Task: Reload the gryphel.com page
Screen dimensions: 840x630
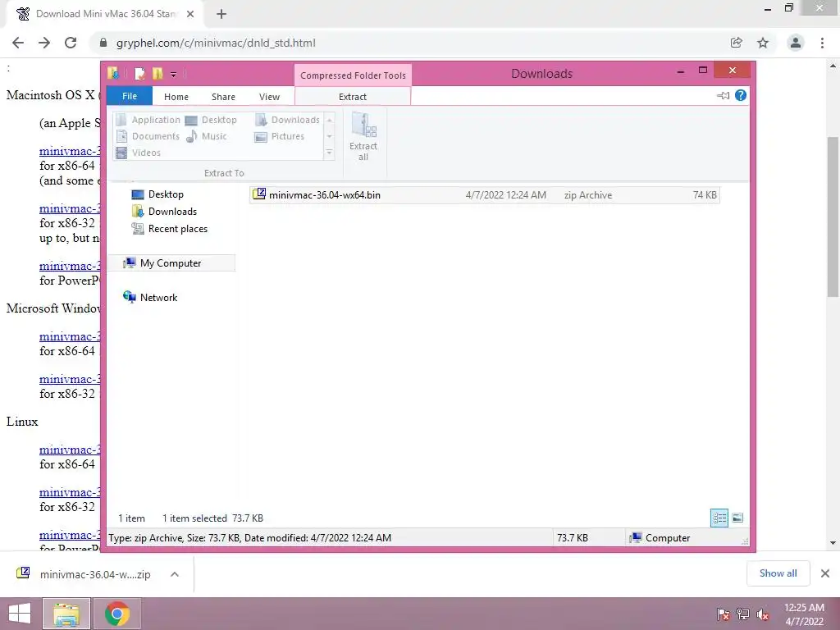Action: click(71, 43)
